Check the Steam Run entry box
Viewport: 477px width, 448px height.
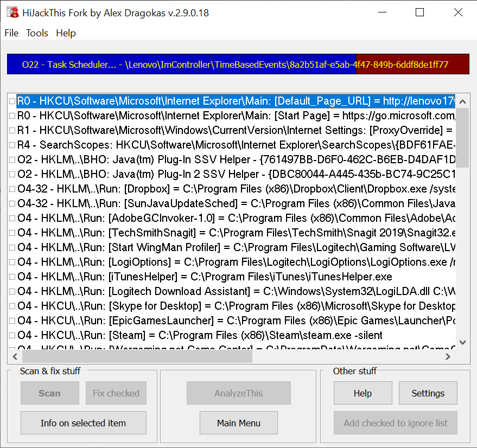[12, 335]
